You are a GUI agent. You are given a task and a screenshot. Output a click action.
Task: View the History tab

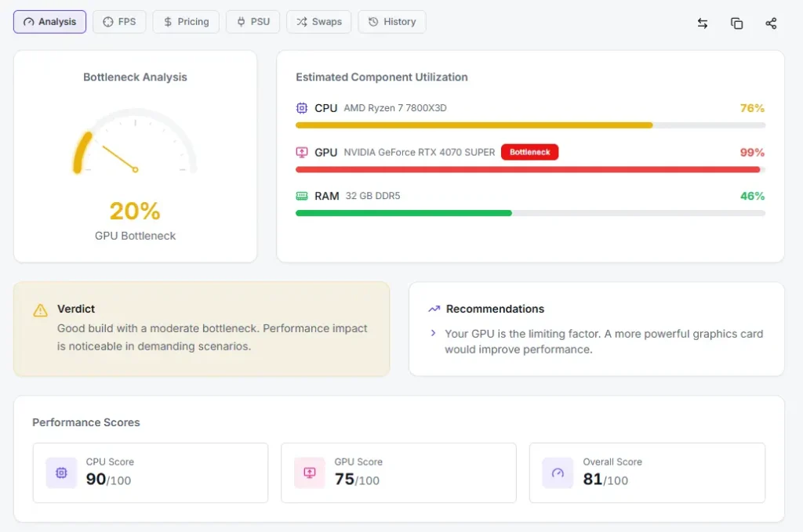click(391, 22)
